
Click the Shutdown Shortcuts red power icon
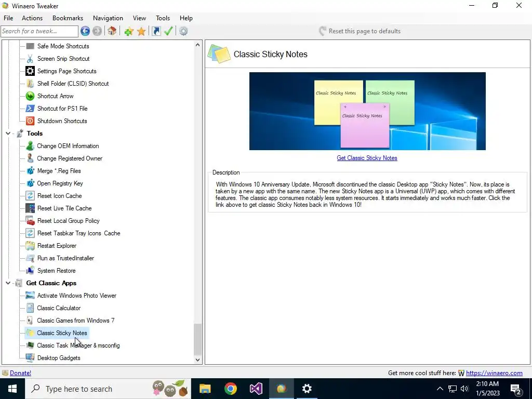tap(30, 121)
